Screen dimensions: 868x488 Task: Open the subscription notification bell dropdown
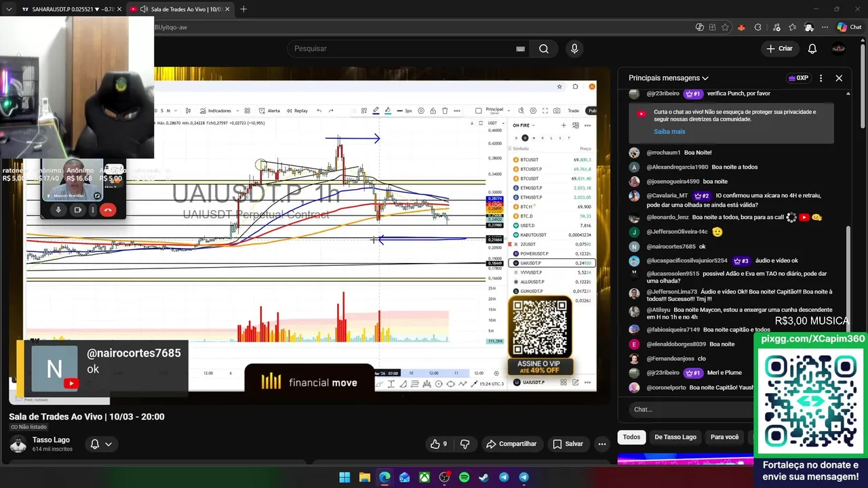pyautogui.click(x=101, y=444)
